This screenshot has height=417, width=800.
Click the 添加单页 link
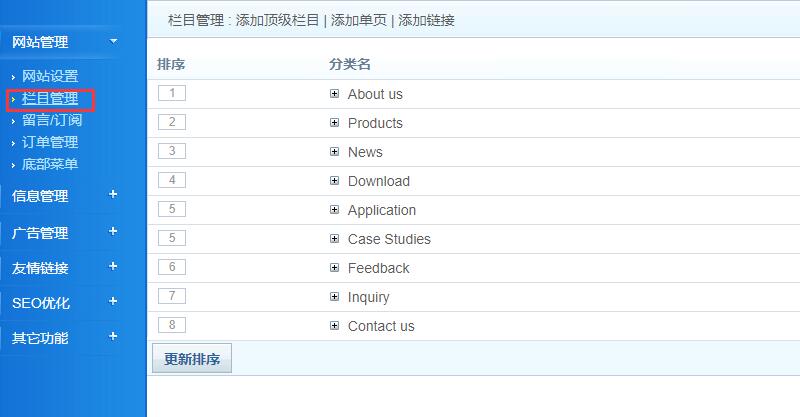[x=359, y=20]
